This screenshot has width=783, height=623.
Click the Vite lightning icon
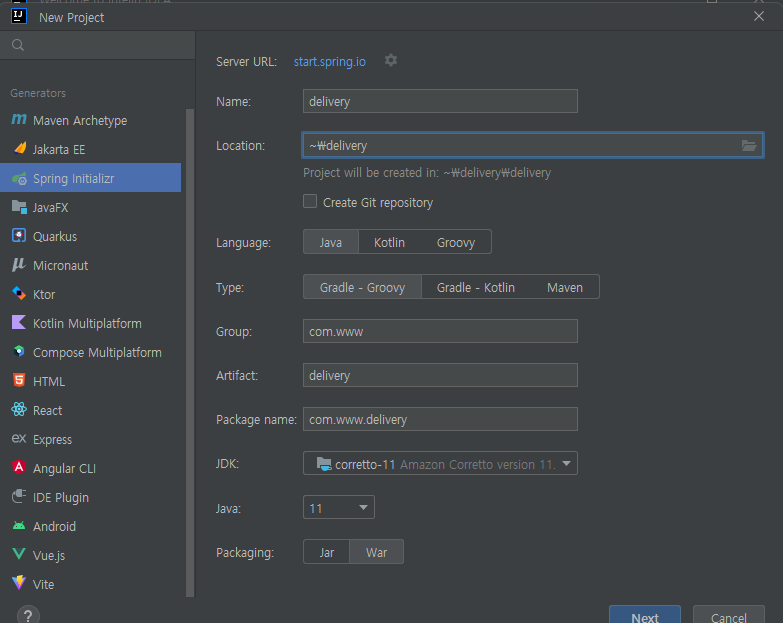19,583
